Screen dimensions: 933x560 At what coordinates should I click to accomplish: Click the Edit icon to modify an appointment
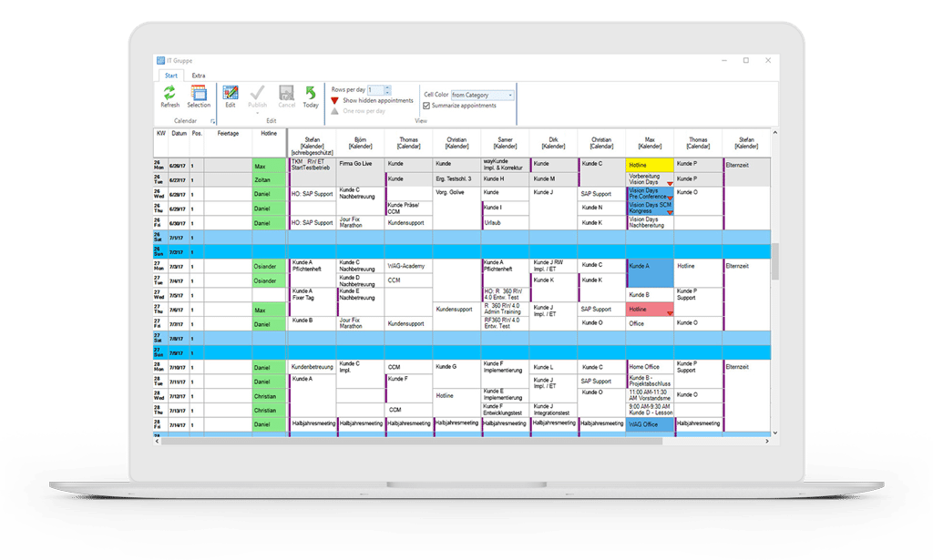tap(231, 91)
